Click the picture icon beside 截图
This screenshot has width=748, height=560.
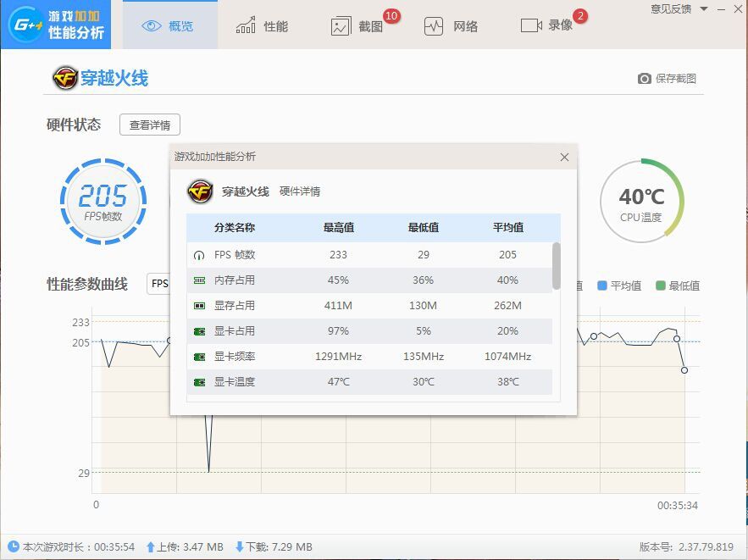point(341,27)
